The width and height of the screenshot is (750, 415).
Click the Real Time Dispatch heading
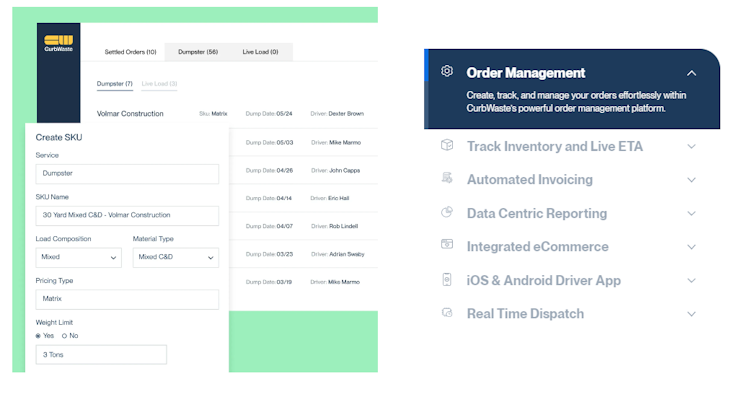525,314
